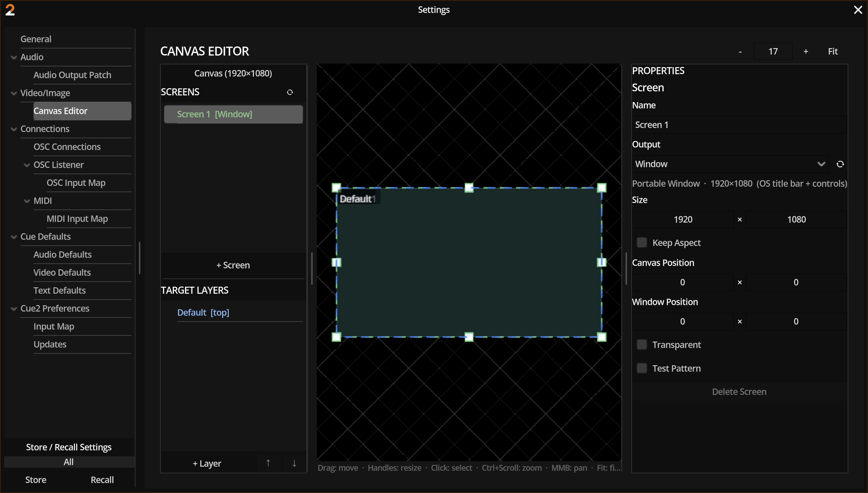Open the All store/recall scope selector
This screenshot has width=868, height=493.
(x=69, y=462)
